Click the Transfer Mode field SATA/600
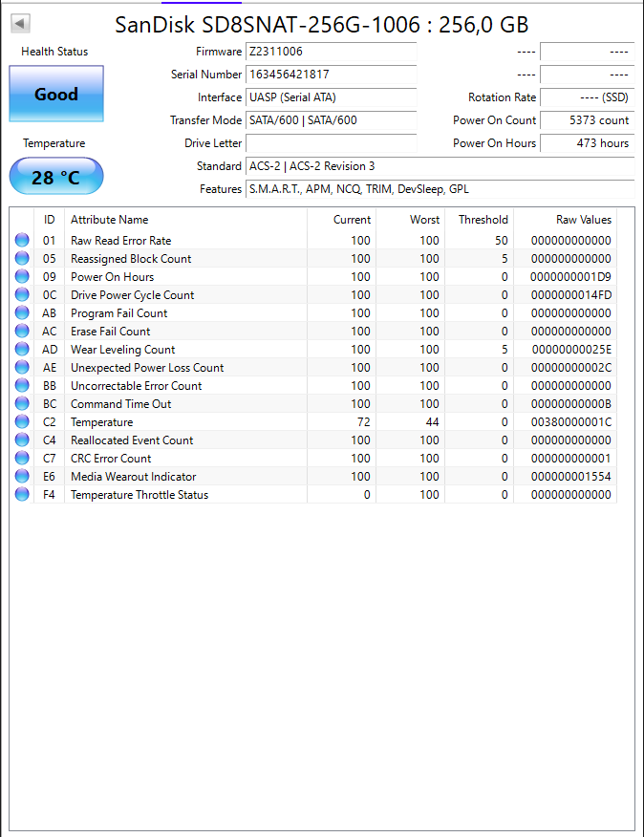 [332, 120]
